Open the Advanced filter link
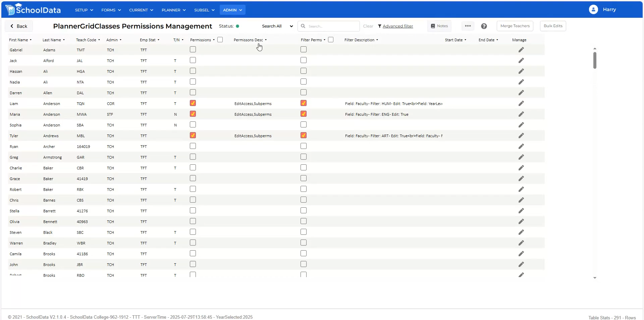The width and height of the screenshot is (644, 320). click(x=395, y=26)
